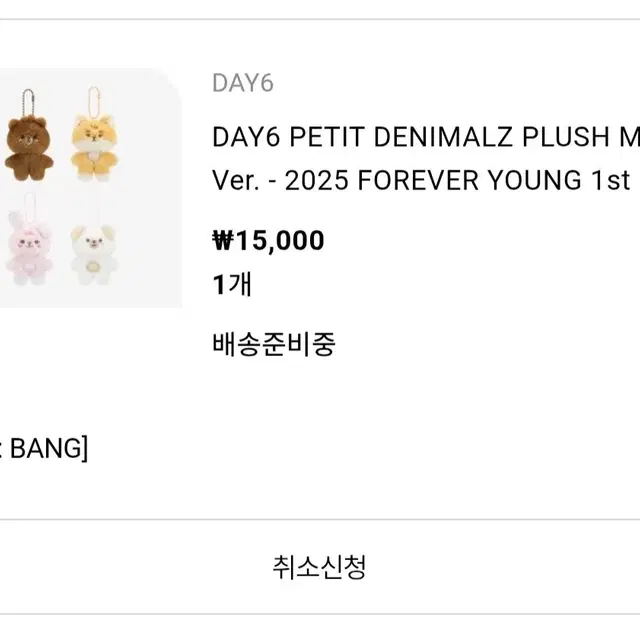Viewport: 640px width, 640px height.
Task: Click the ₩15,000 price
Action: tap(268, 241)
